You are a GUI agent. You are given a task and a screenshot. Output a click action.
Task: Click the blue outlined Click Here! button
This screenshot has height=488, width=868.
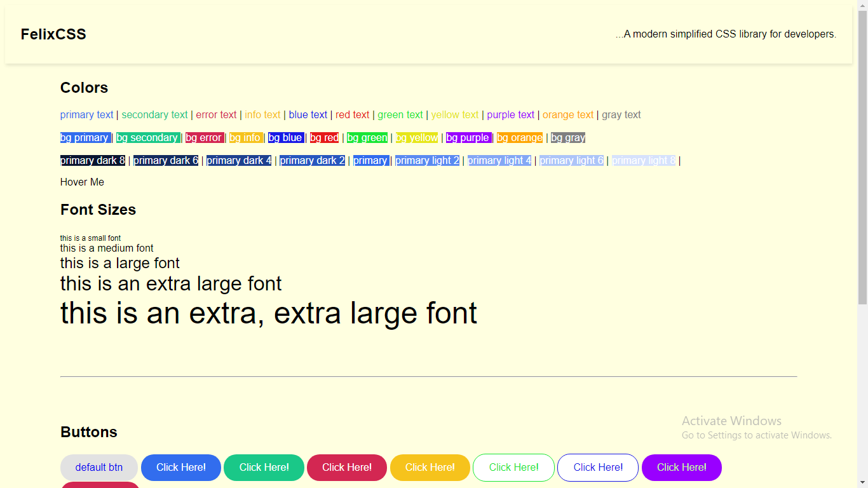597,467
